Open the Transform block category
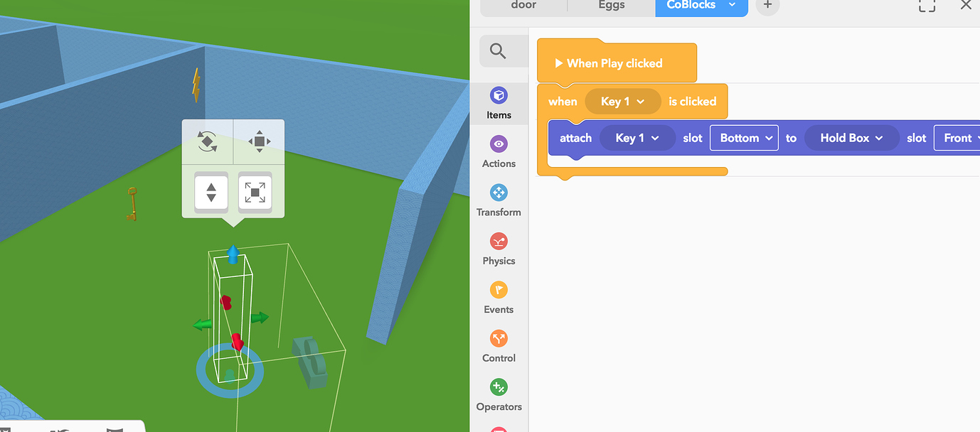 click(x=499, y=200)
